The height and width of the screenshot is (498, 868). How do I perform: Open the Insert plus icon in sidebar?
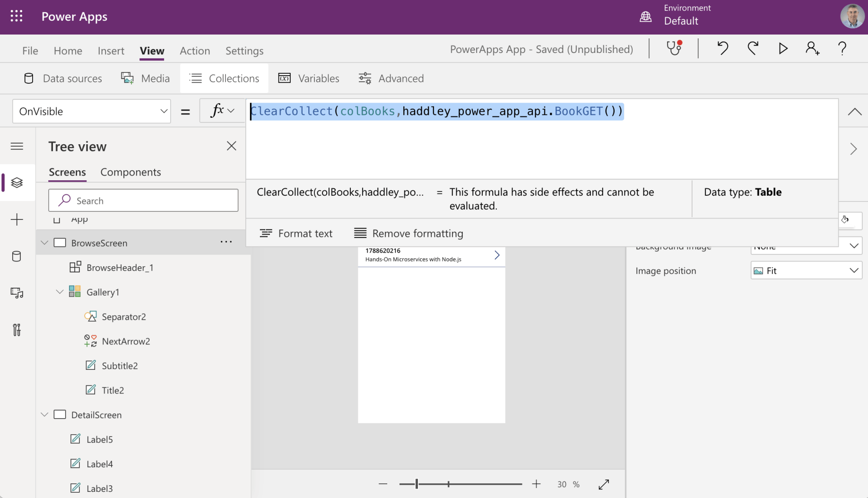pyautogui.click(x=17, y=219)
